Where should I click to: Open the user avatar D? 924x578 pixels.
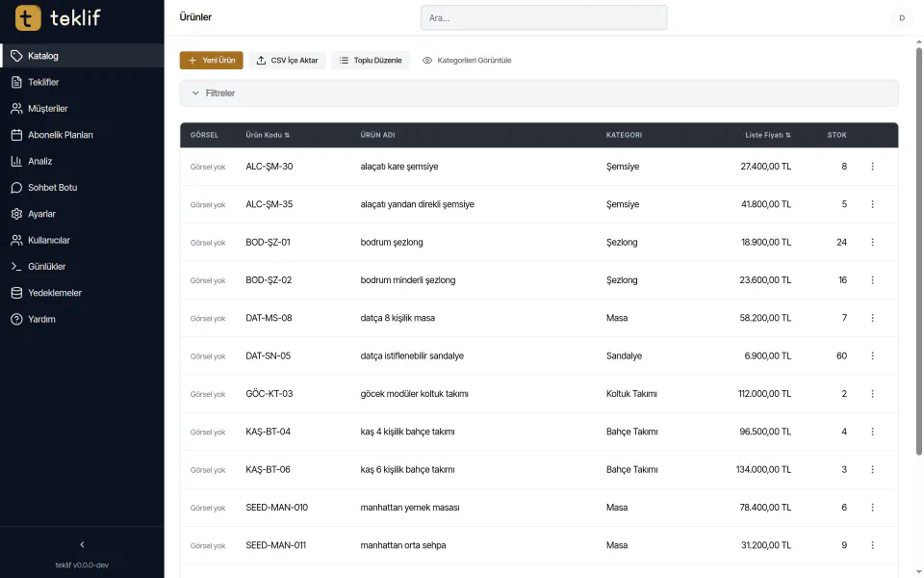click(902, 17)
